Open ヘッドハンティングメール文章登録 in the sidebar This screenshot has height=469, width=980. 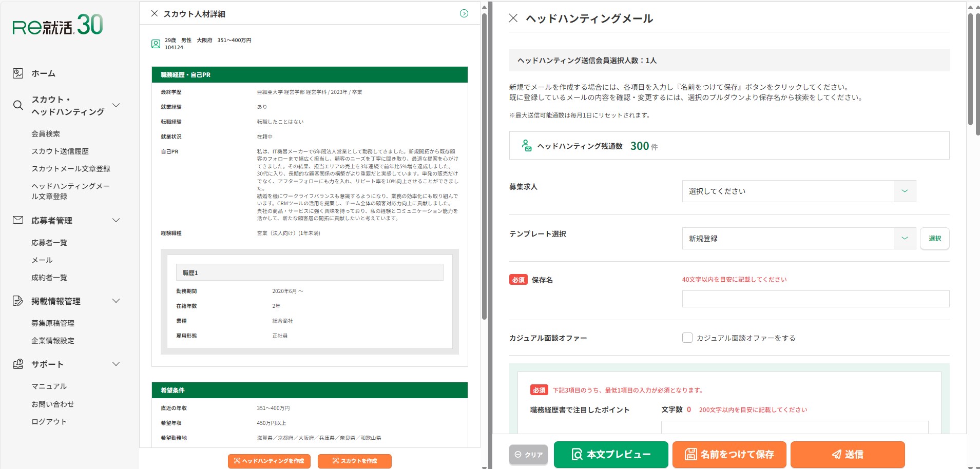point(71,191)
